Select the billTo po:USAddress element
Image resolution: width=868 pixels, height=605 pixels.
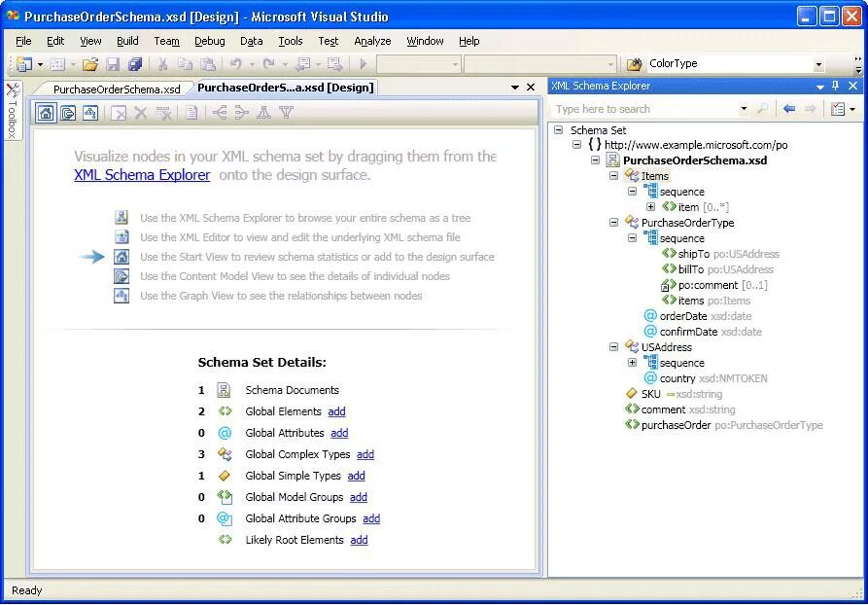tap(718, 269)
